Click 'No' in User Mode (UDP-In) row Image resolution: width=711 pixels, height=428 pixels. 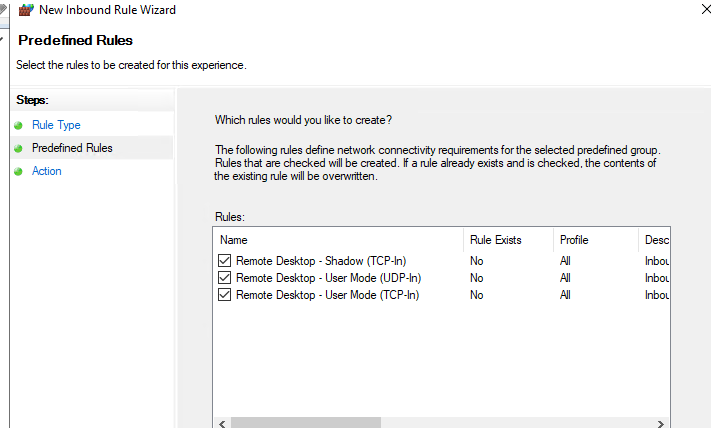477,278
